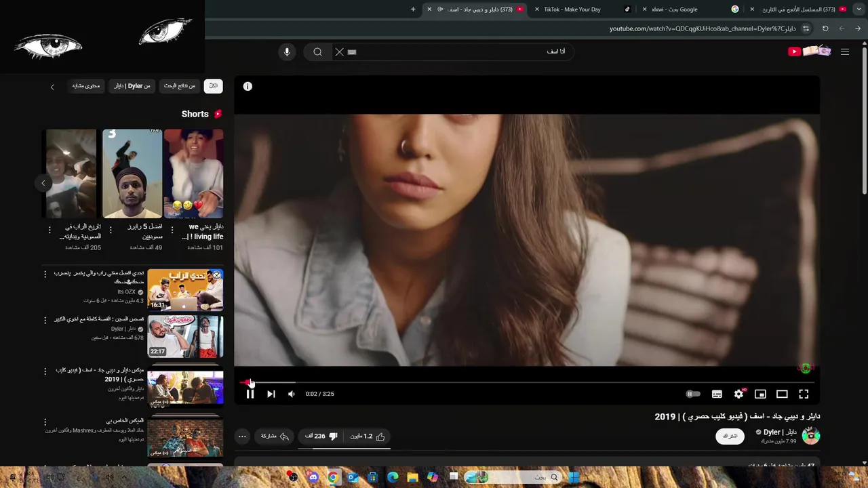Click the video progress bar scrubber
This screenshot has height=488, width=868.
pos(526,382)
